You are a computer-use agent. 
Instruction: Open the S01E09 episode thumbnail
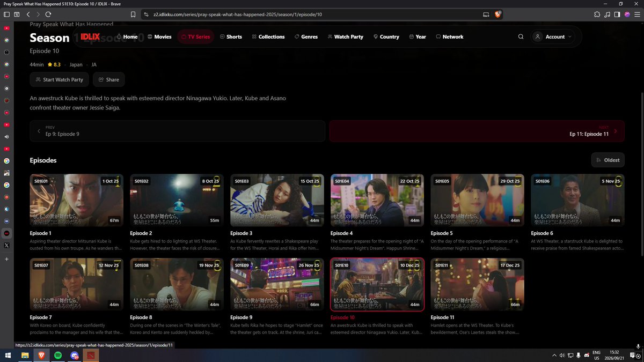277,284
